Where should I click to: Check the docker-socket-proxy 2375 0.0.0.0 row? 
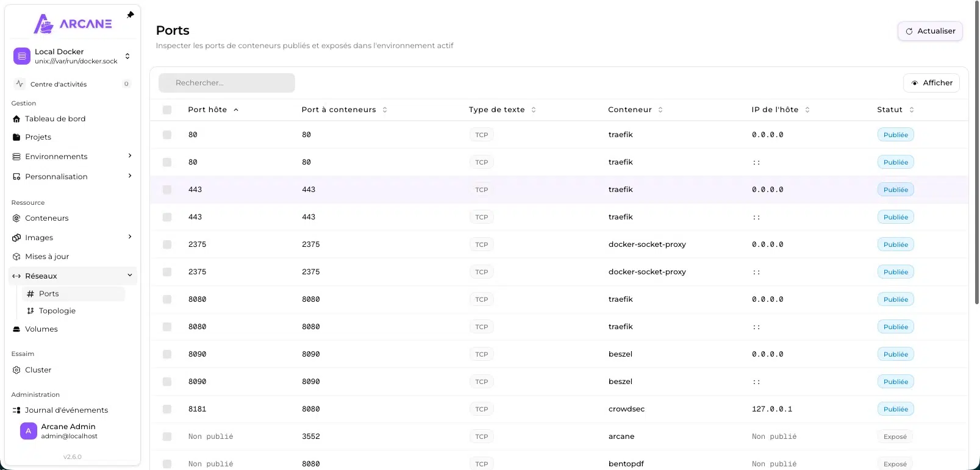tap(167, 244)
